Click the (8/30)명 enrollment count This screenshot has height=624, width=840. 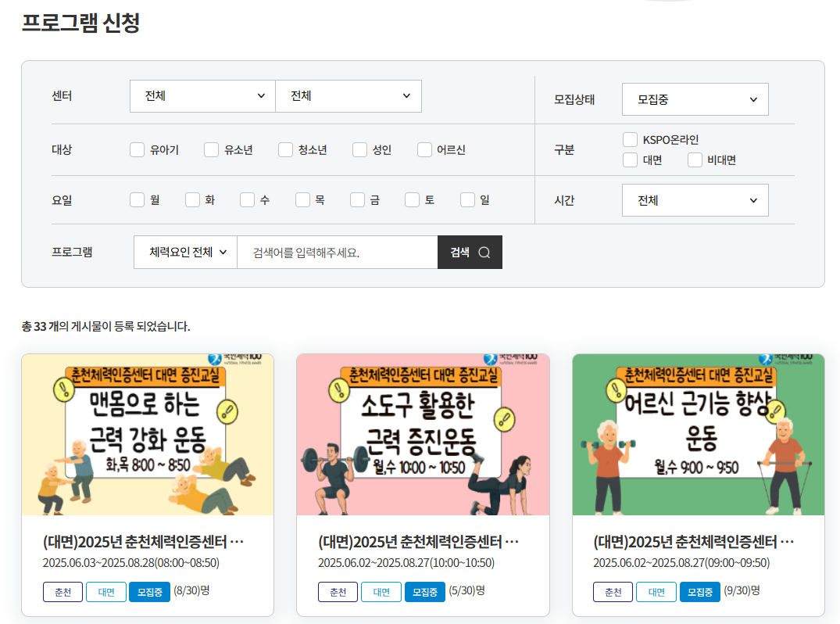click(191, 590)
